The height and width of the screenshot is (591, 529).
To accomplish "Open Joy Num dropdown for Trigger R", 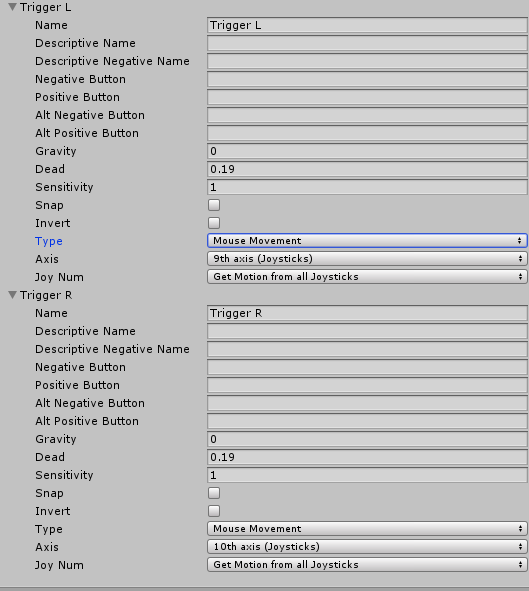I will [367, 565].
